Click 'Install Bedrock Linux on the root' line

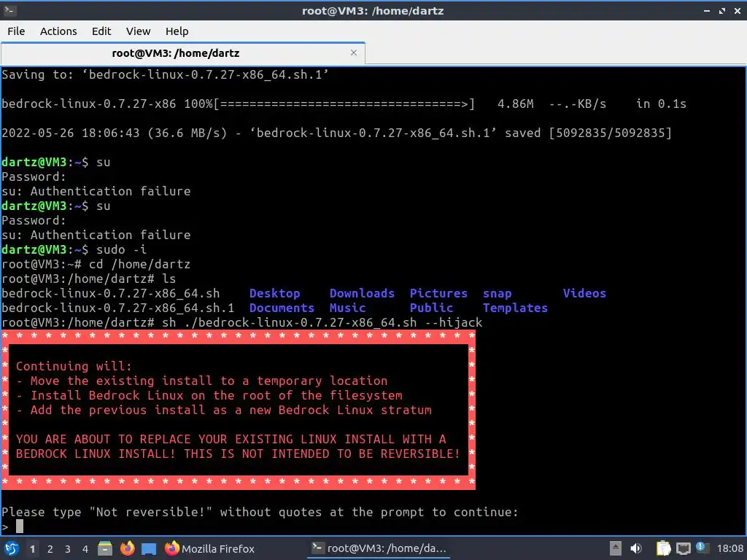click(x=209, y=395)
